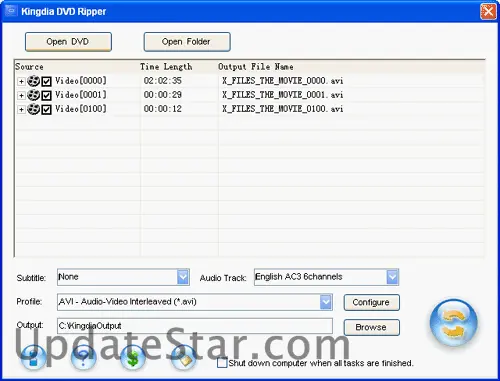Uncheck the Video[0100] checkbox
The image size is (500, 381).
tap(46, 109)
